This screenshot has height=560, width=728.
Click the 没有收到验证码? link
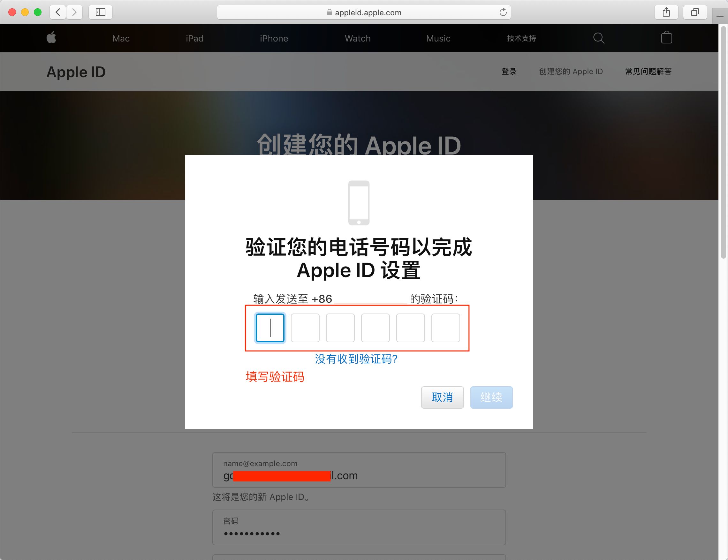[x=356, y=359]
